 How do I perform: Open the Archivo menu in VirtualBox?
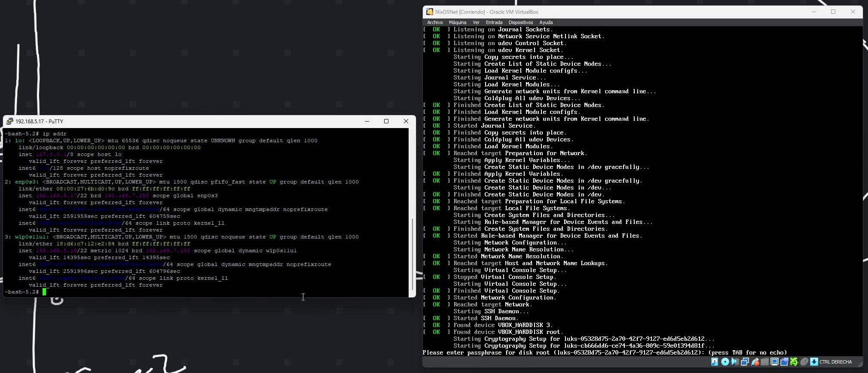435,22
